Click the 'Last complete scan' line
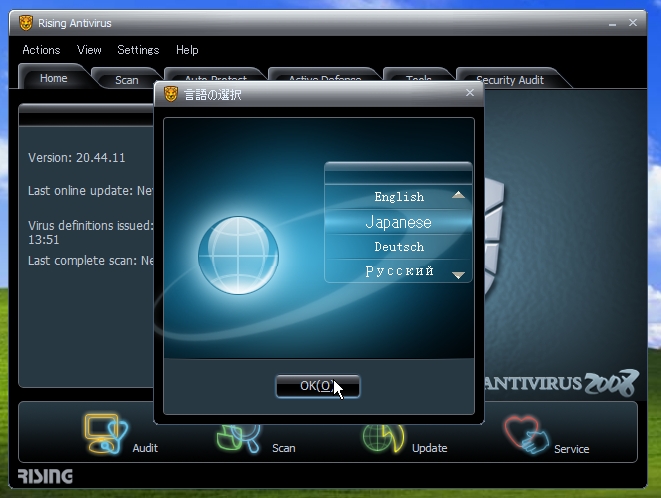Screen dimensions: 661x498 point(91,261)
